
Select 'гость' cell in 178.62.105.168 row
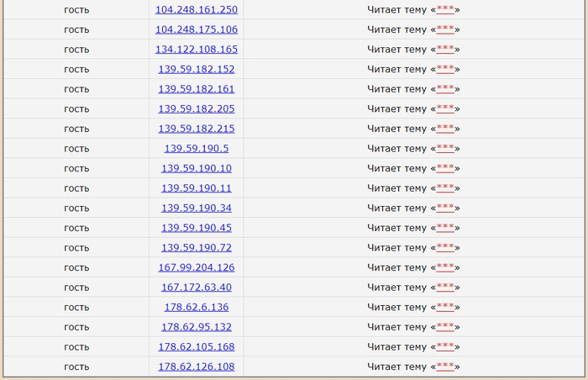pos(76,347)
